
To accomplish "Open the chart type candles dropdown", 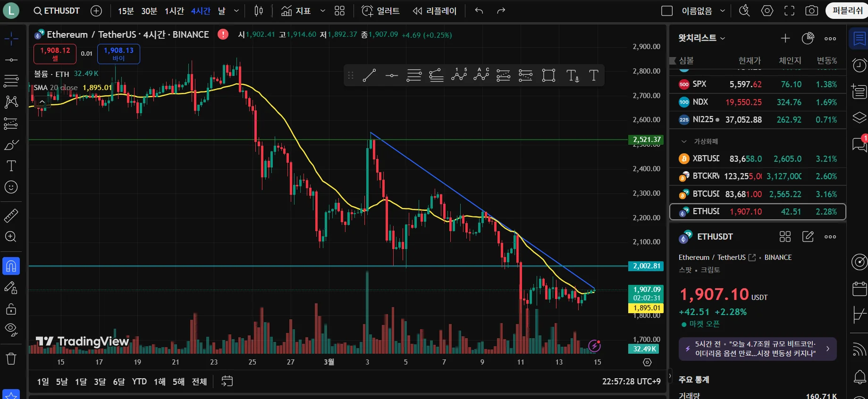I will pos(259,11).
